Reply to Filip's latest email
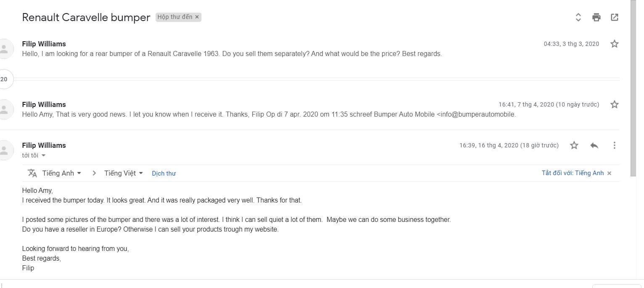 point(594,145)
